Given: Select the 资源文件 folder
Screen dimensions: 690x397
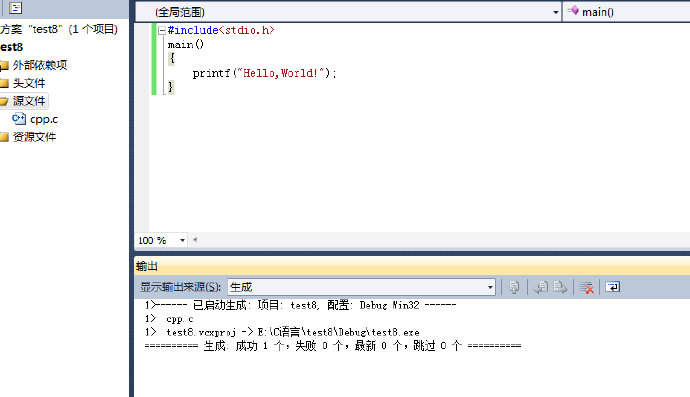Looking at the screenshot, I should [34, 137].
